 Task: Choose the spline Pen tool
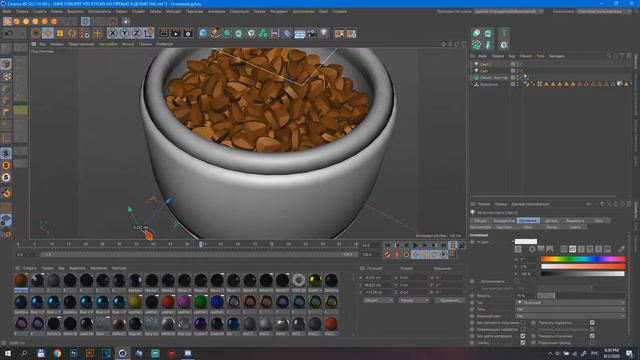point(215,33)
